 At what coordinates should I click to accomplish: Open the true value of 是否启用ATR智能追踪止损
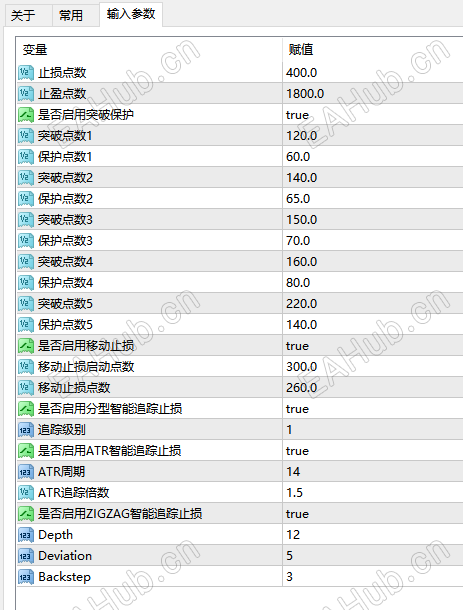(297, 451)
